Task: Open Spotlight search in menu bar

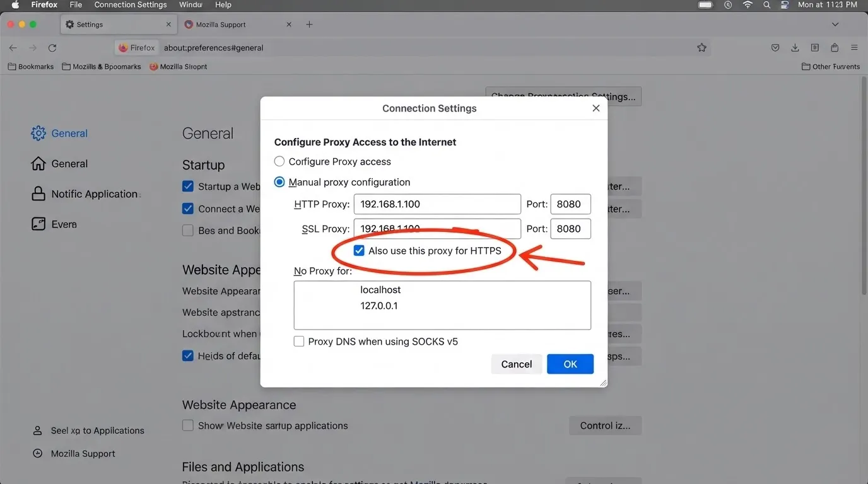Action: coord(766,5)
